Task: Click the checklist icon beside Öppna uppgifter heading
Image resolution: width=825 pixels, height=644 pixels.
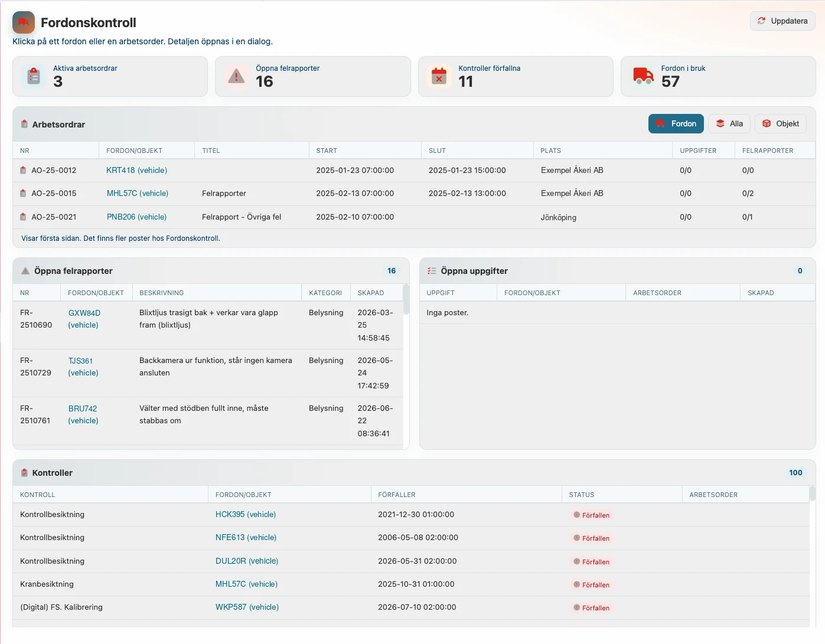Action: coord(432,271)
